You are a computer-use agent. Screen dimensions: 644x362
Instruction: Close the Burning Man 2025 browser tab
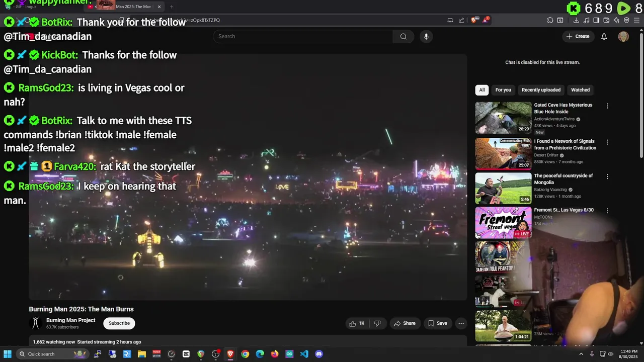159,7
